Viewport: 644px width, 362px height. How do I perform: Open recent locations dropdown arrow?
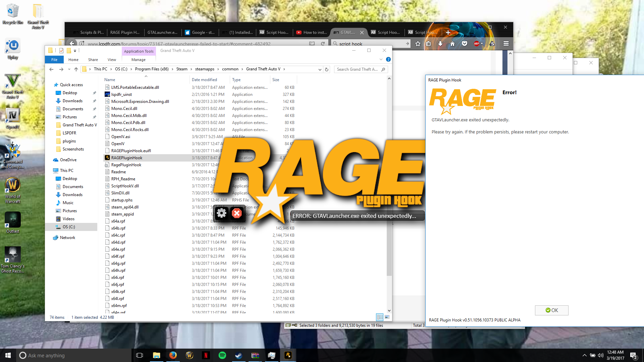coord(69,69)
